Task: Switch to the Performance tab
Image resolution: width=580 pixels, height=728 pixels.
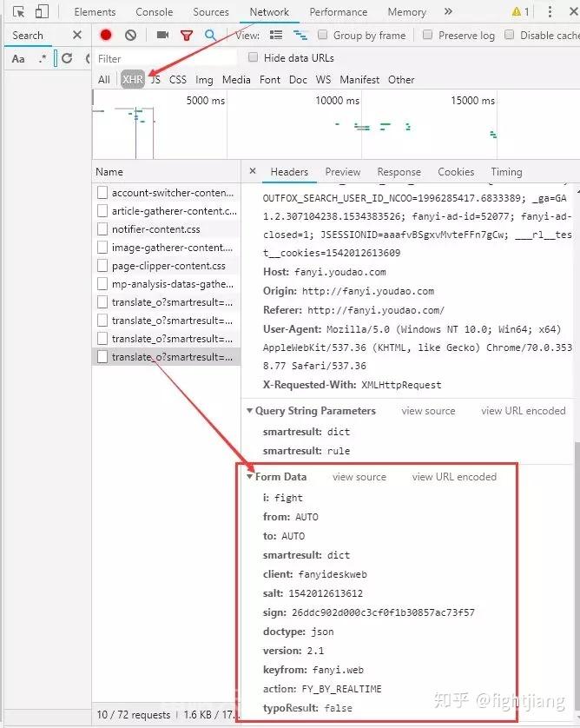Action: click(339, 11)
